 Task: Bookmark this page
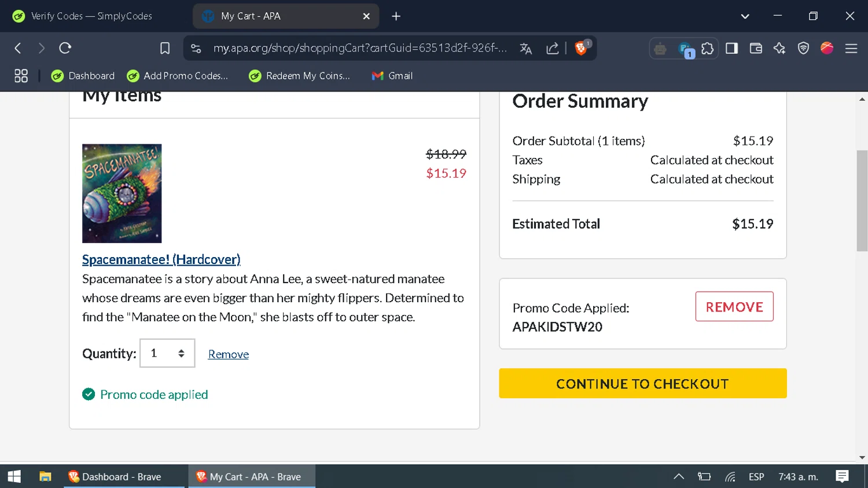pos(165,48)
